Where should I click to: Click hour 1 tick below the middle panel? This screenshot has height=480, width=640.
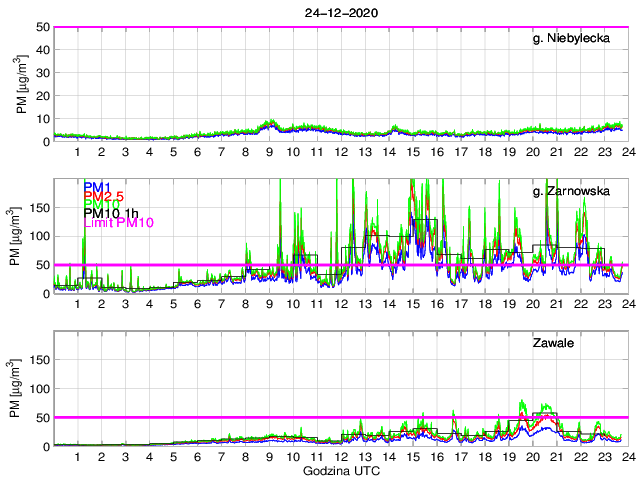(78, 304)
